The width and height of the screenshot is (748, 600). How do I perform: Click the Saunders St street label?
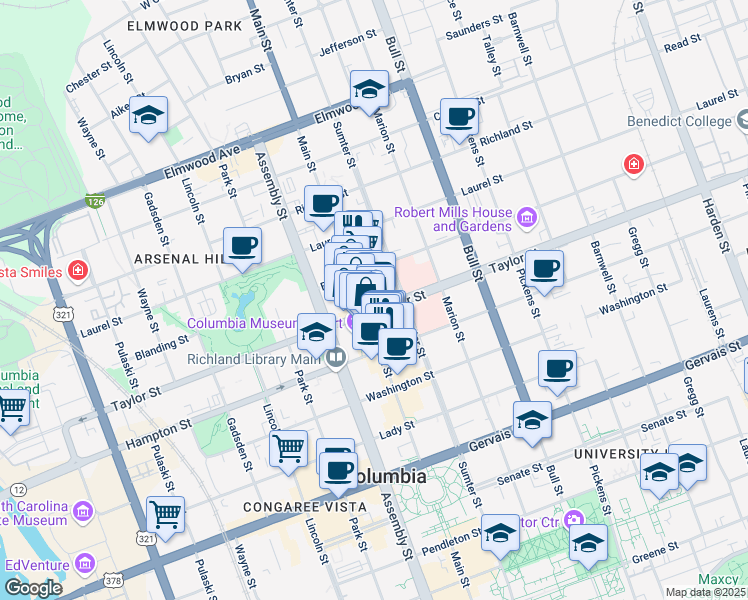tap(474, 27)
